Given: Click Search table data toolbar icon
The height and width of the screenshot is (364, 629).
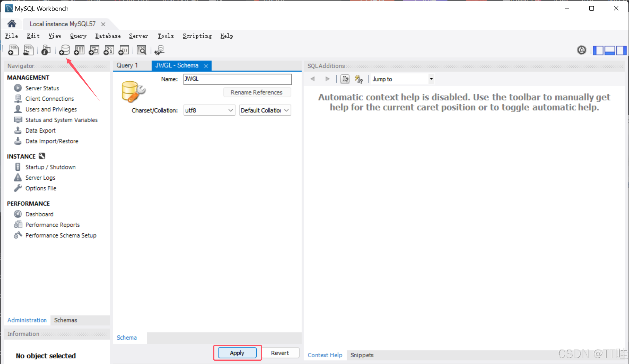Looking at the screenshot, I should [x=141, y=50].
